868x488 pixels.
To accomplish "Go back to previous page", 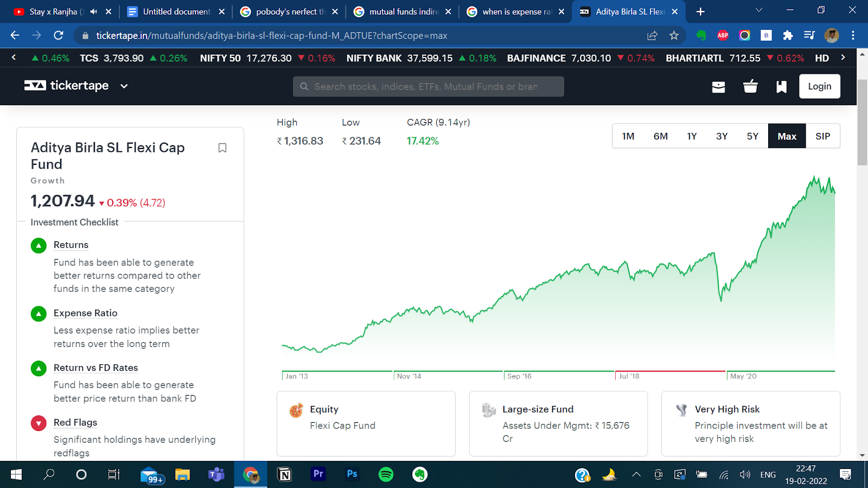I will [15, 35].
